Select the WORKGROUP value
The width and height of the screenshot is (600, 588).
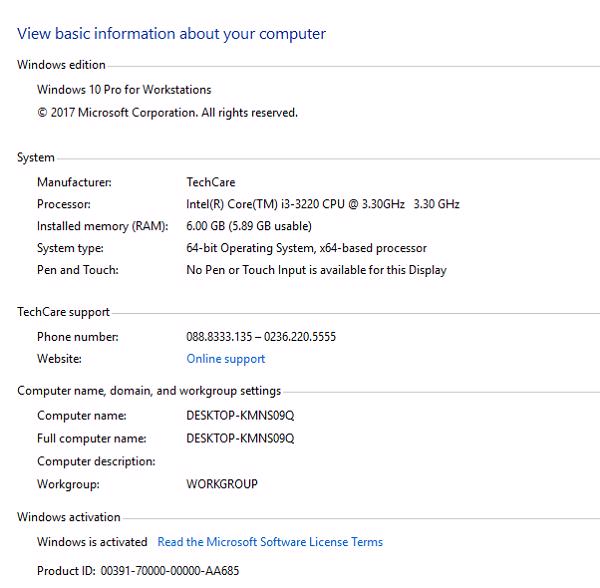pyautogui.click(x=222, y=484)
